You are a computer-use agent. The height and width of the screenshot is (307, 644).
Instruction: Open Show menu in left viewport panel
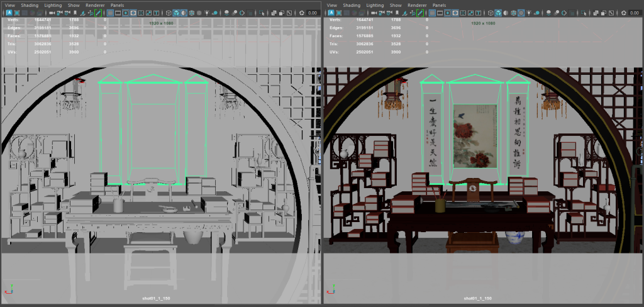coord(74,5)
